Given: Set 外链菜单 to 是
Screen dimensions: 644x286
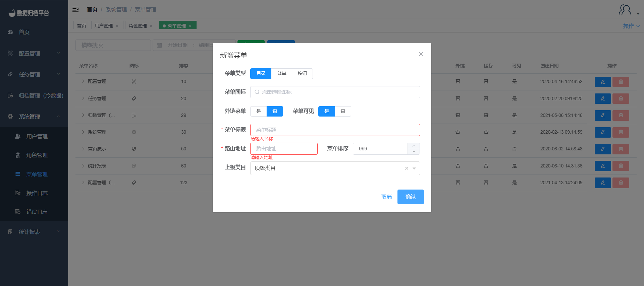Looking at the screenshot, I should (x=259, y=111).
